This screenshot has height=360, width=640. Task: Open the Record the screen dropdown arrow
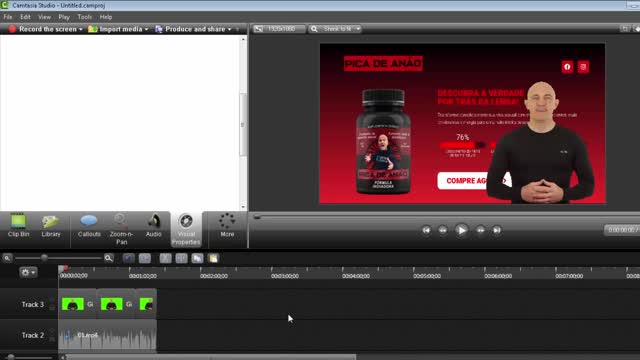81,29
